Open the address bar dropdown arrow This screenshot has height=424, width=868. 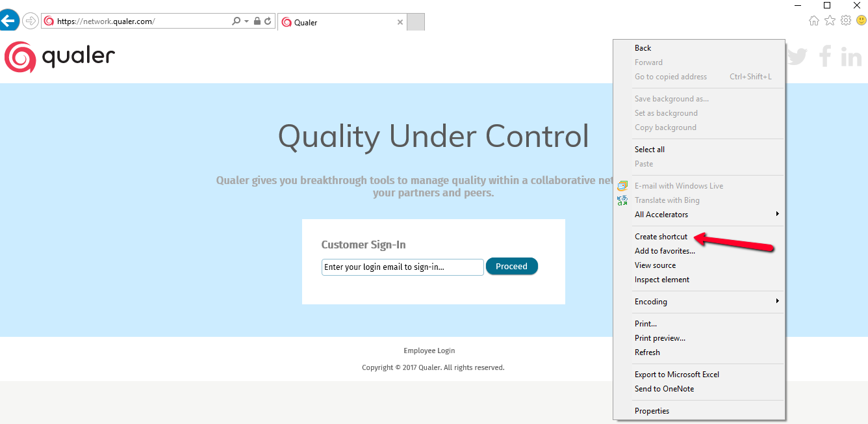click(x=247, y=21)
